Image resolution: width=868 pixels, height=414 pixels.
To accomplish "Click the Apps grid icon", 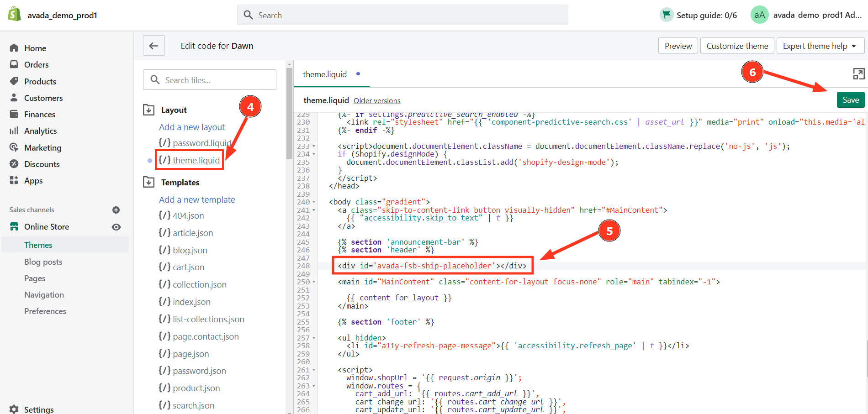I will point(14,180).
